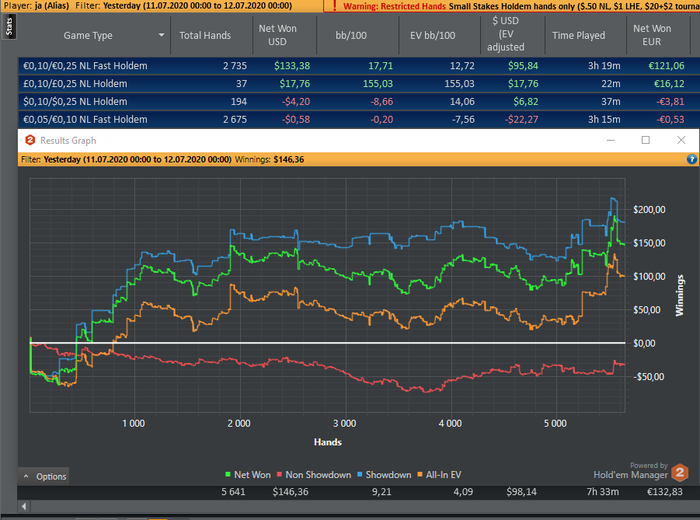Sort by the Net Won USD column header
This screenshot has height=520, width=700.
click(x=277, y=35)
